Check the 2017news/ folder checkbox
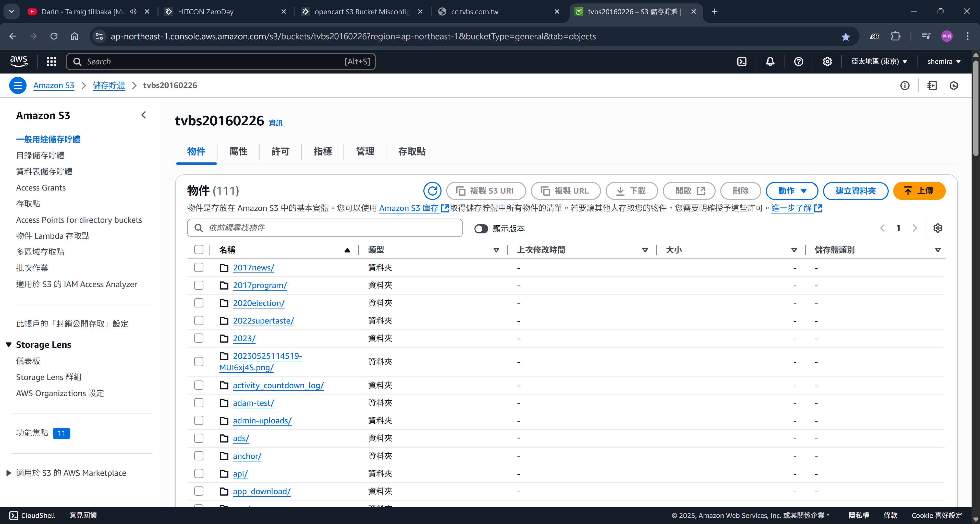The image size is (980, 524). (x=199, y=268)
